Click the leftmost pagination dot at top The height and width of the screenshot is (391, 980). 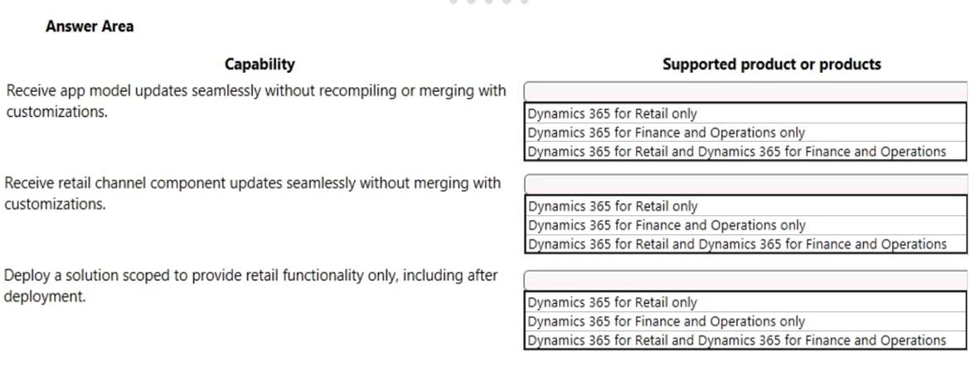point(454,2)
